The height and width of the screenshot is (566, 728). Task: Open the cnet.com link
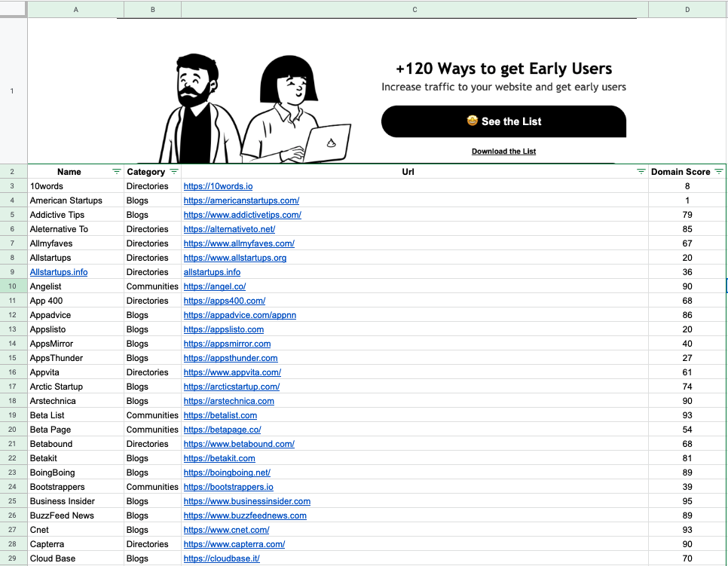[226, 531]
